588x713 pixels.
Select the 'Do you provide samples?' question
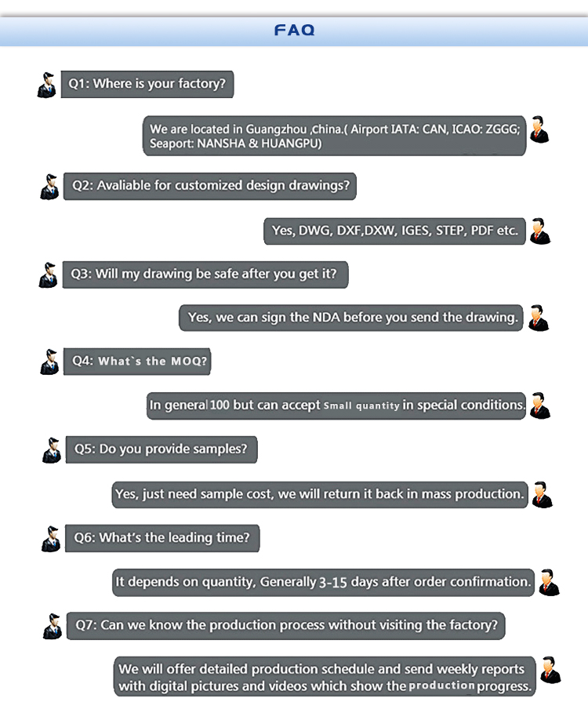click(161, 449)
